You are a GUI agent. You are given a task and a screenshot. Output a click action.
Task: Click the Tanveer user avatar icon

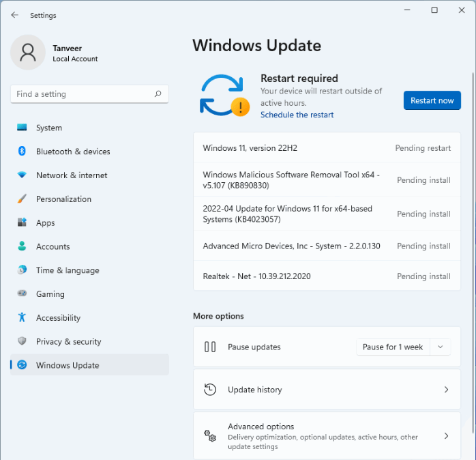28,53
